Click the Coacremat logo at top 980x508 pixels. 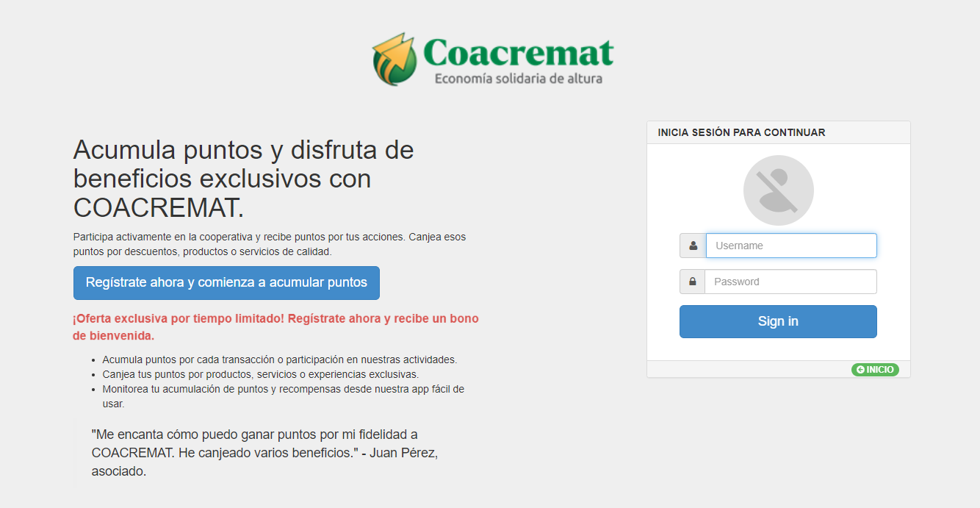click(493, 60)
